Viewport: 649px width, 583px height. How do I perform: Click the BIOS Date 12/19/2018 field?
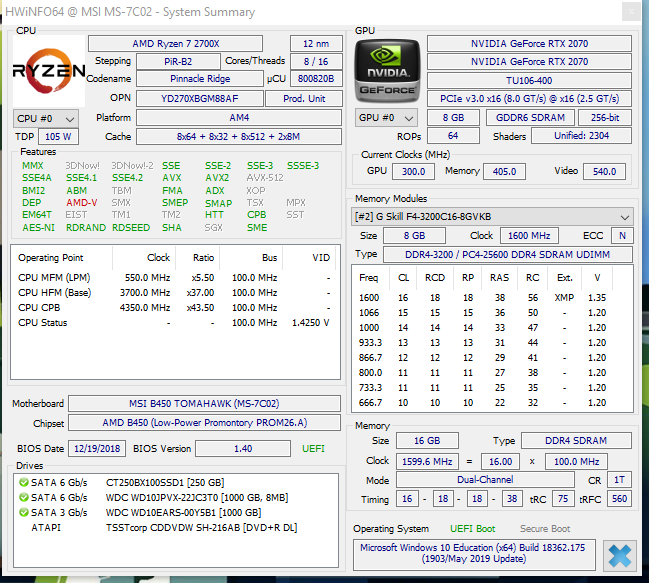[x=97, y=449]
